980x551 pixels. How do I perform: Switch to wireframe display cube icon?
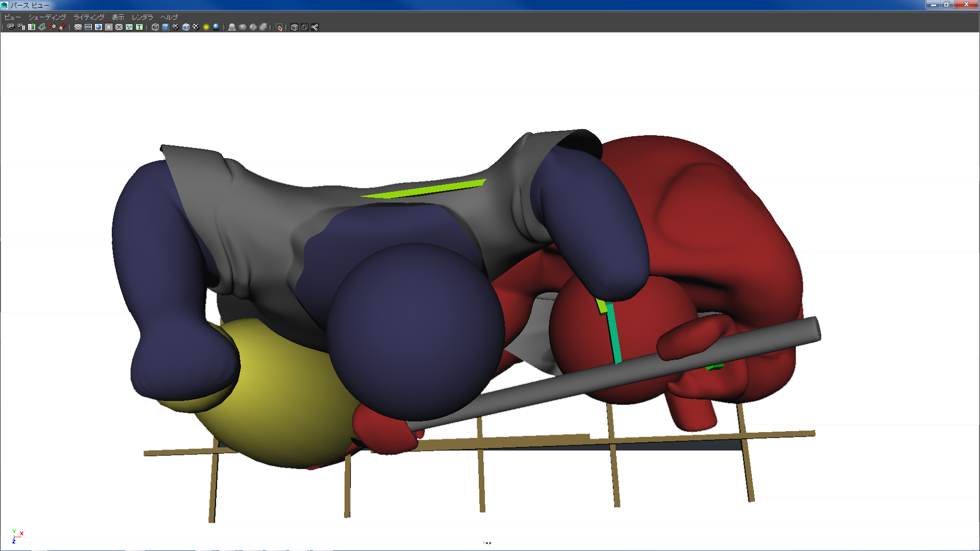click(x=155, y=27)
